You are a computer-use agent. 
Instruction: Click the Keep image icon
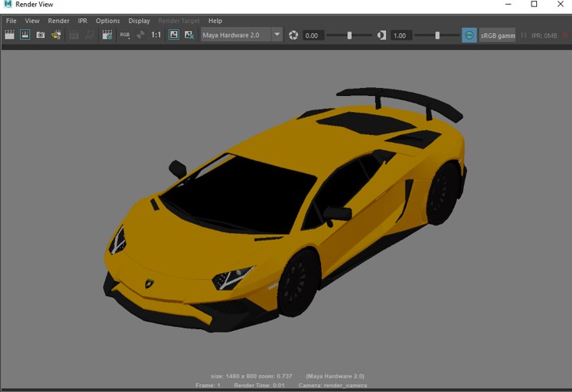pyautogui.click(x=174, y=35)
